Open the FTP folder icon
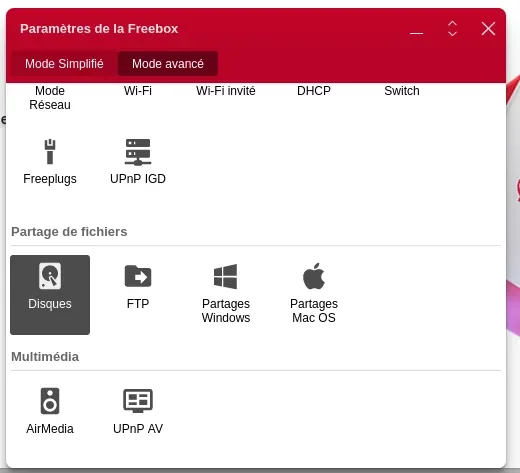Viewport: 520px width, 473px height. [138, 276]
